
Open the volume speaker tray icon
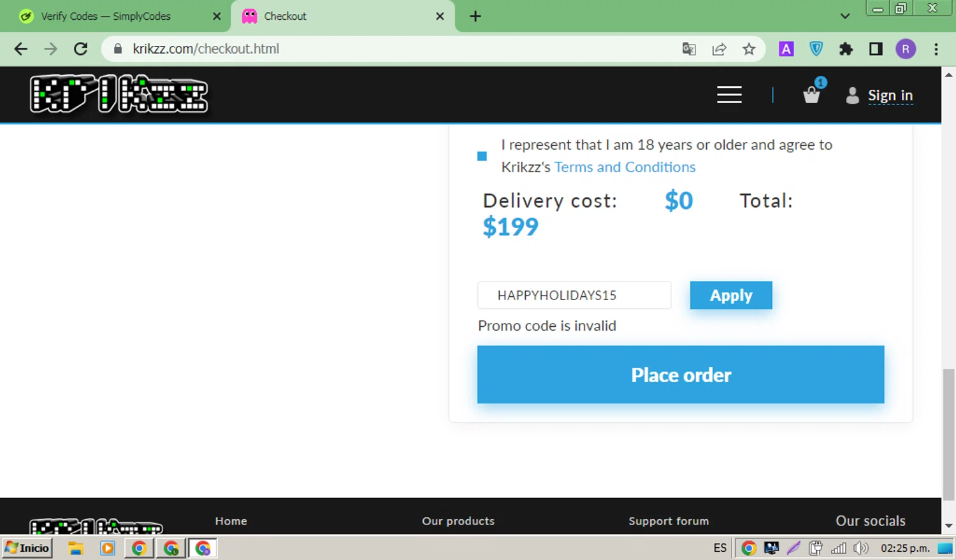click(x=860, y=548)
